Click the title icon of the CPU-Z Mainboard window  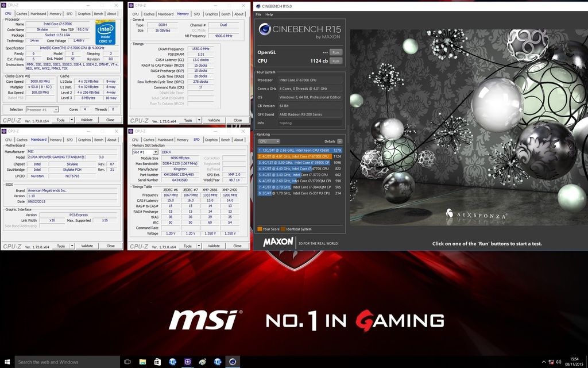click(x=4, y=131)
